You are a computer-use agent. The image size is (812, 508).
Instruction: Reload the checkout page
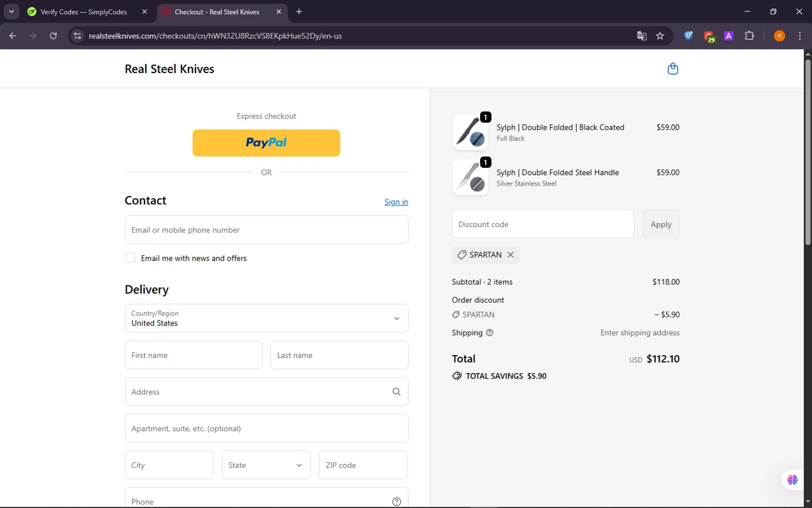53,36
